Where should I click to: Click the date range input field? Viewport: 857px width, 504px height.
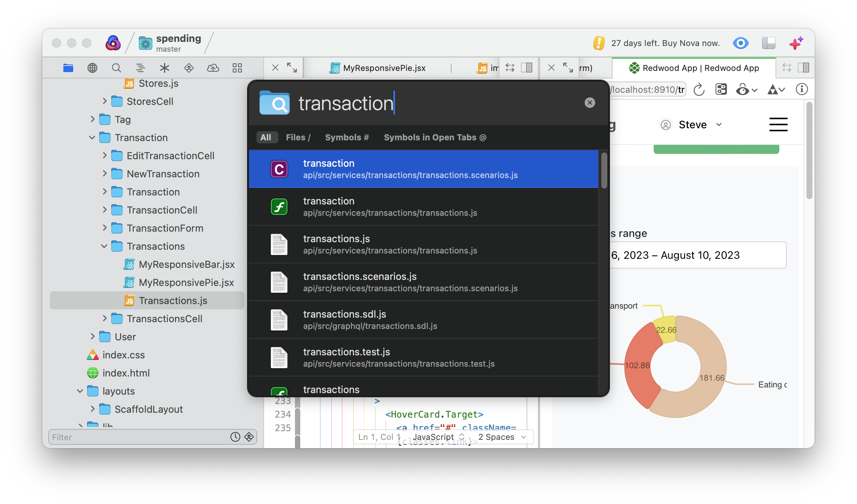click(698, 255)
